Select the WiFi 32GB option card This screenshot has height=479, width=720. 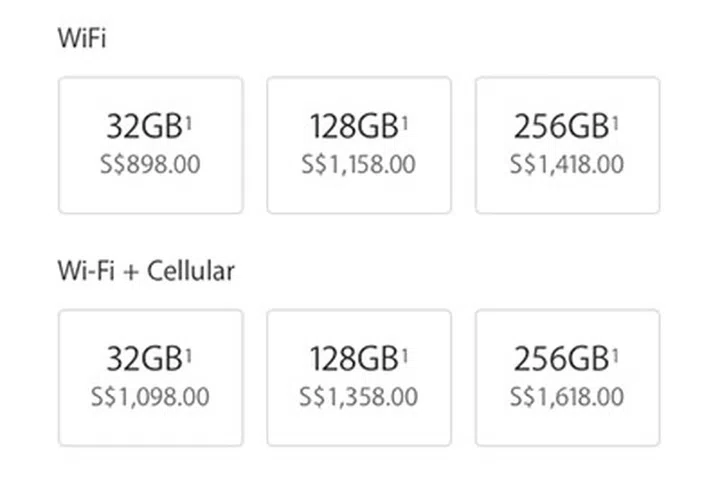tap(150, 145)
